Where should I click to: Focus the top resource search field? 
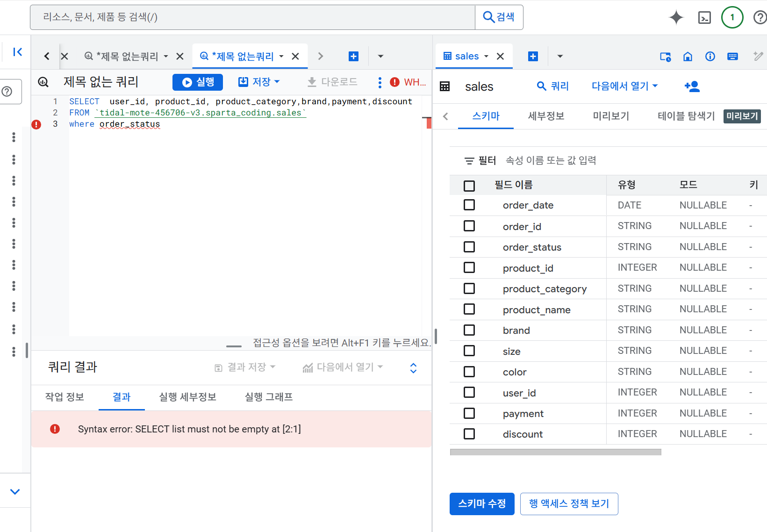(252, 17)
